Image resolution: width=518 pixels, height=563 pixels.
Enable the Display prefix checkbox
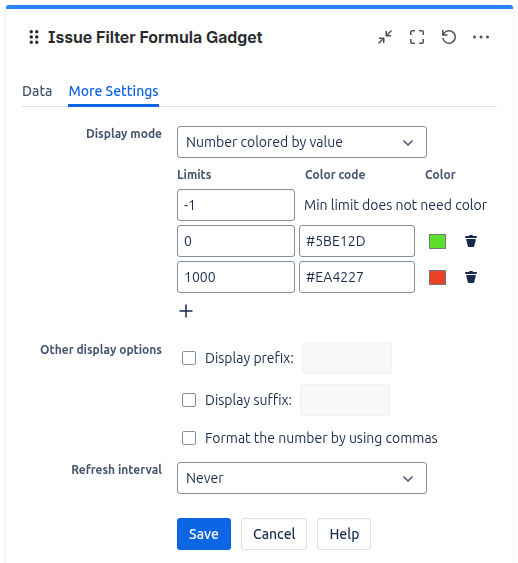pyautogui.click(x=189, y=358)
